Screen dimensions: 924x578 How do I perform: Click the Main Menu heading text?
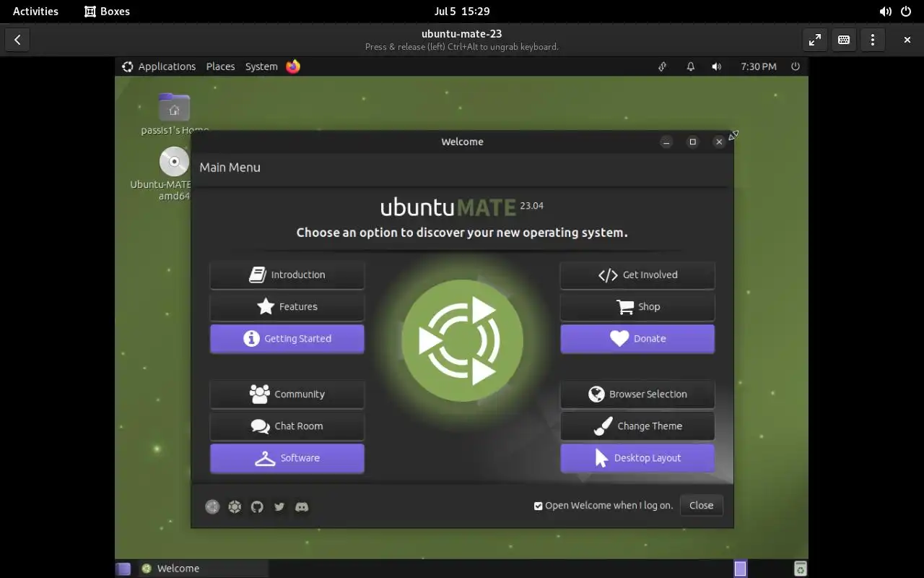(230, 167)
